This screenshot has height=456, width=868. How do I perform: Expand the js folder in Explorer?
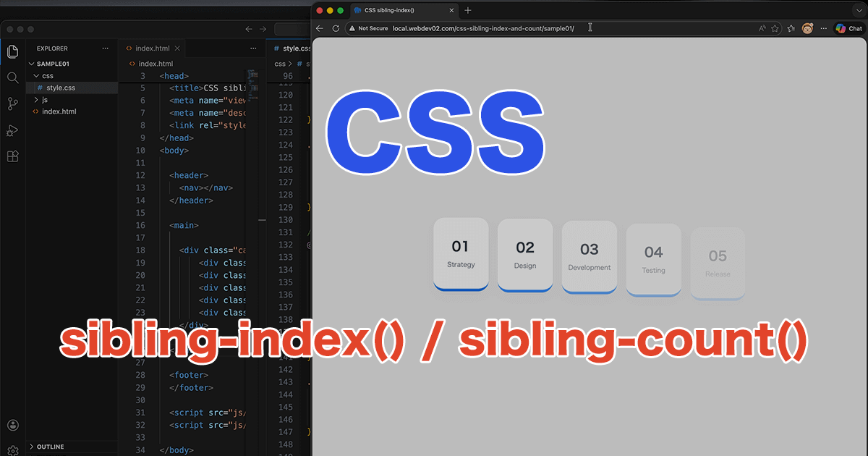point(43,99)
